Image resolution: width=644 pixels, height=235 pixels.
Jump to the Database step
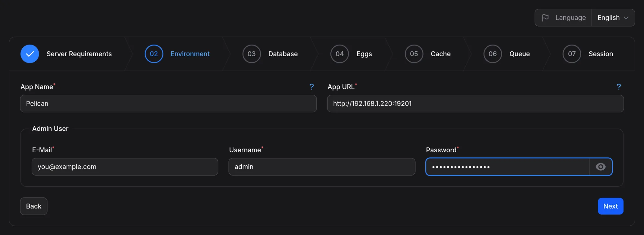[283, 54]
